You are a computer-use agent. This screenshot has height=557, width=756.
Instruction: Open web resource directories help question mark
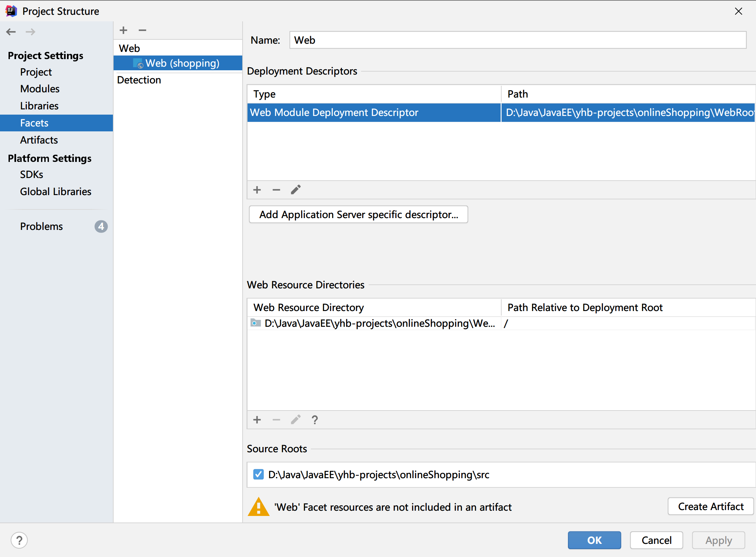click(314, 420)
